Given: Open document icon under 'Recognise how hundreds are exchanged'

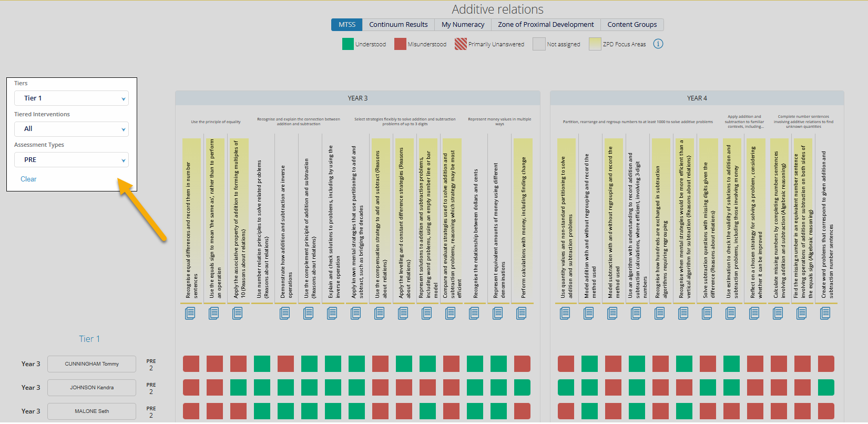Looking at the screenshot, I should point(660,313).
